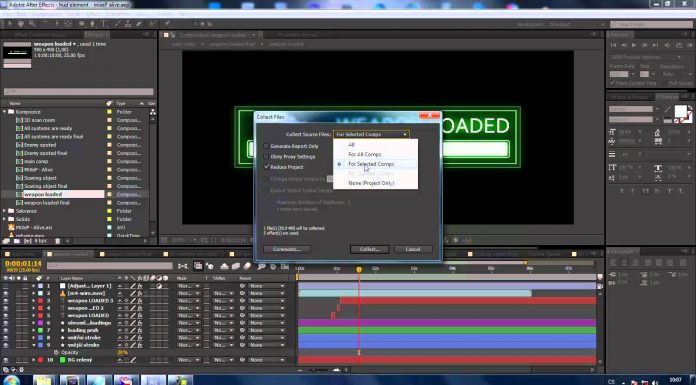The height and width of the screenshot is (385, 696).
Task: Hide layer 2 m4-wire.mov eye toggle
Action: pos(5,294)
